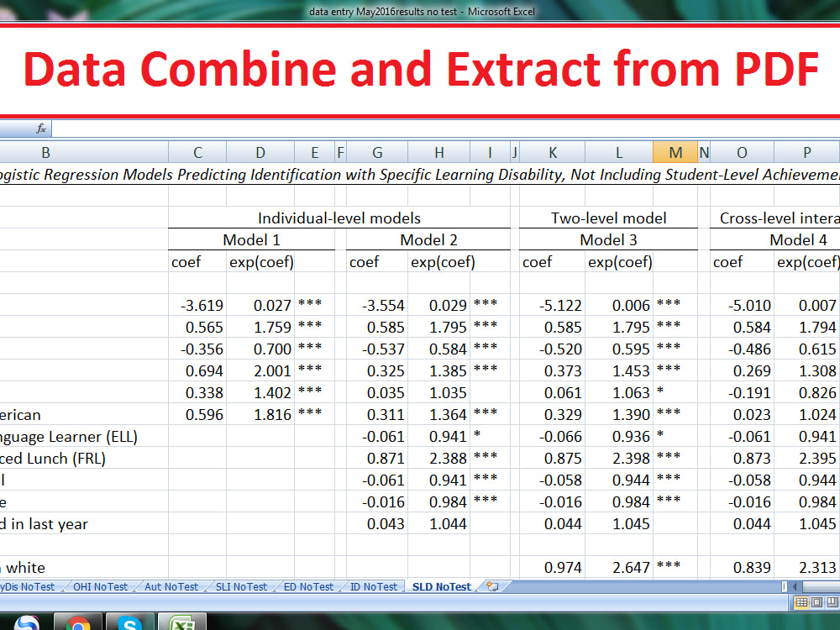Select narrow column F header
Image resolution: width=840 pixels, height=630 pixels.
340,153
